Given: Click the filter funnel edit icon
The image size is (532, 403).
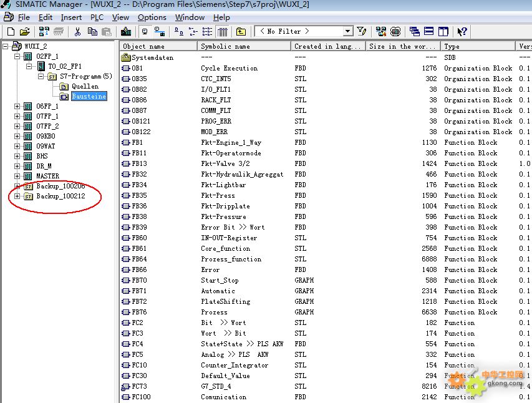Looking at the screenshot, I should pos(362,32).
